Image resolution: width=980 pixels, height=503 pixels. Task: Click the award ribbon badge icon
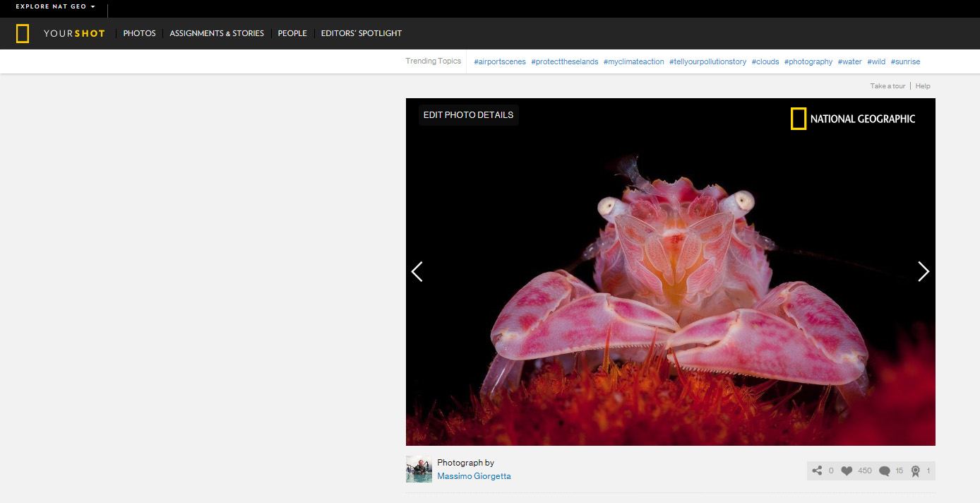click(916, 471)
